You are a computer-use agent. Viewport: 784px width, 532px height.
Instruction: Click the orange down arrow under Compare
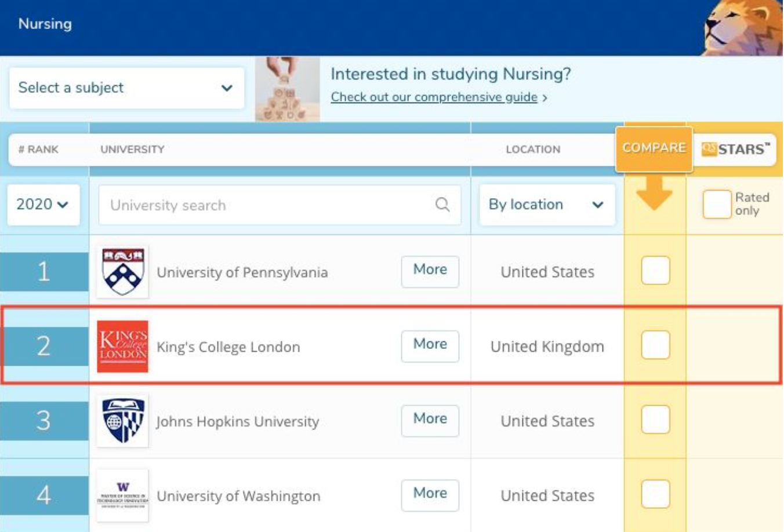click(654, 194)
